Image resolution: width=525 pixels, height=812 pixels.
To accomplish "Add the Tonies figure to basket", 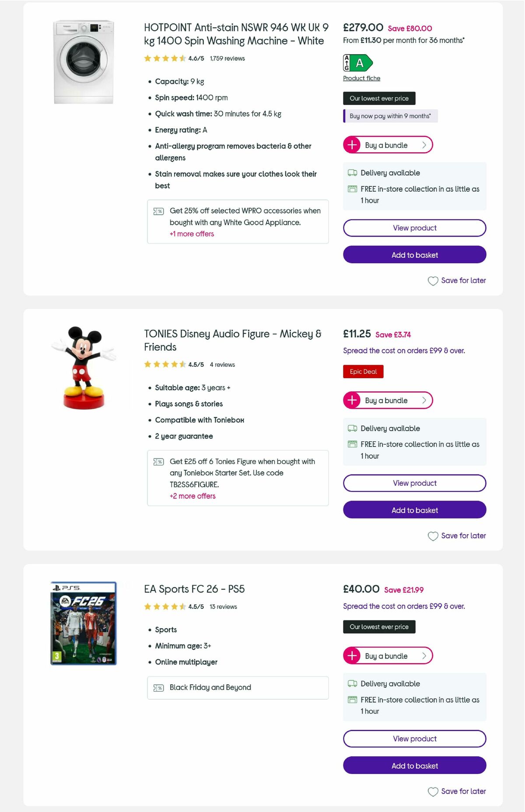I will click(x=414, y=510).
